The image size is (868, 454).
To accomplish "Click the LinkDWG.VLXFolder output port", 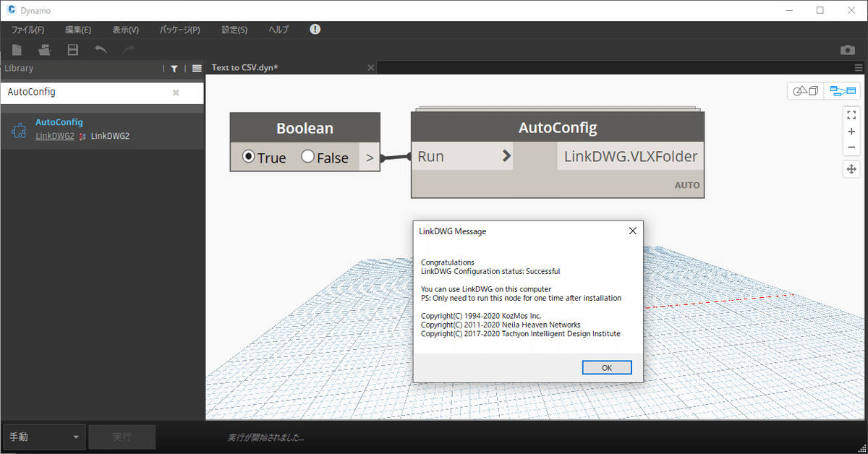I will [x=630, y=156].
